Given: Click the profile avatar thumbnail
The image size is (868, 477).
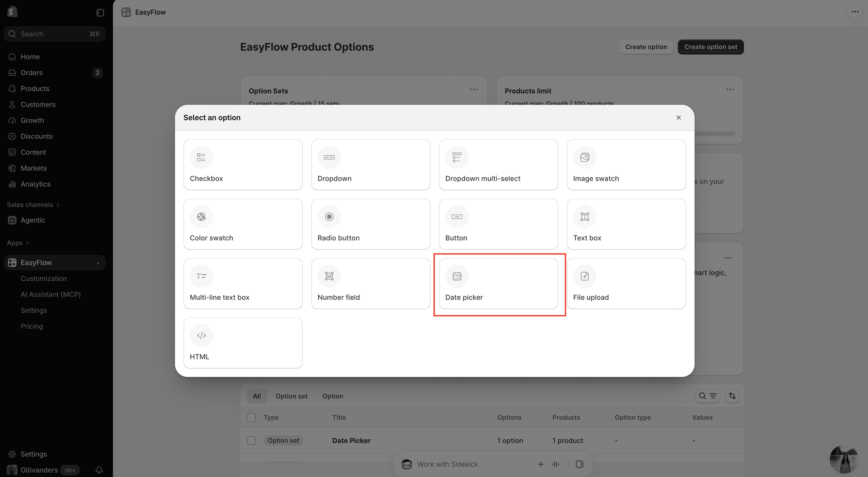Looking at the screenshot, I should point(844,459).
